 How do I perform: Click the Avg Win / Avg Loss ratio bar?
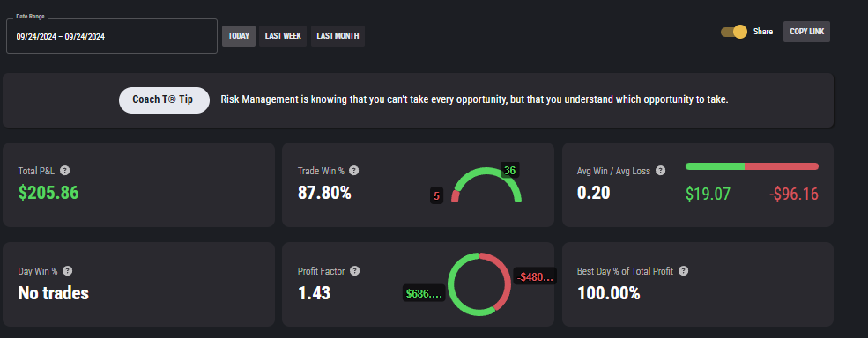click(752, 166)
